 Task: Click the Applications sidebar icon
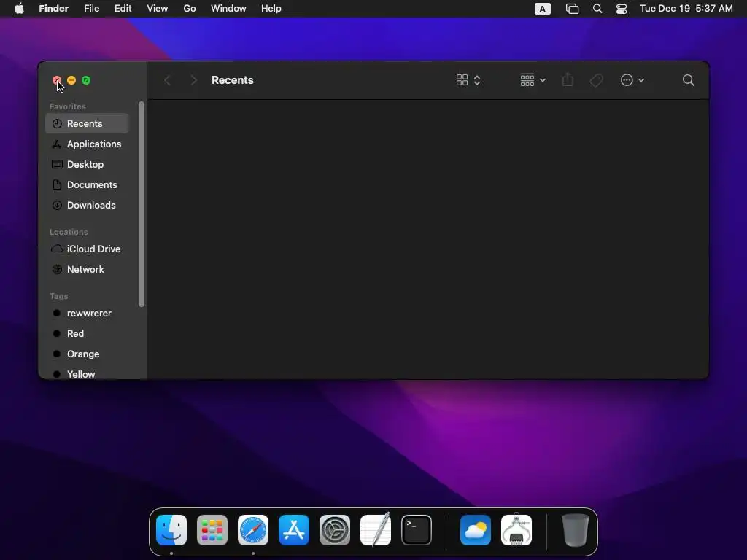(57, 144)
